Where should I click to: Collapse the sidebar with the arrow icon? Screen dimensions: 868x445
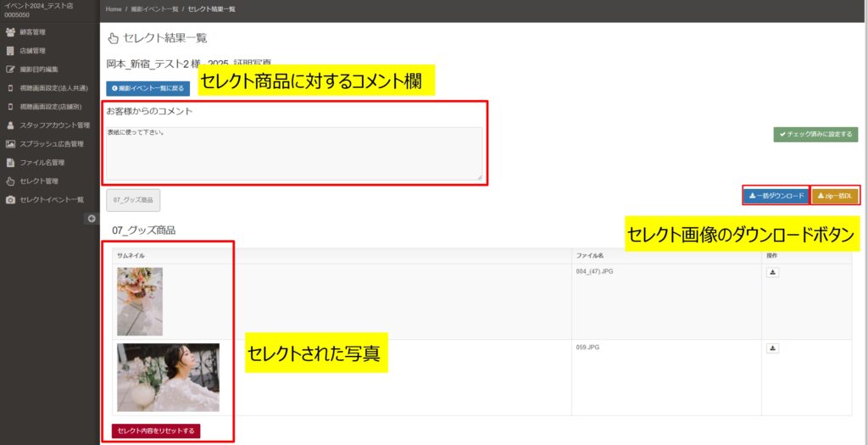[92, 219]
